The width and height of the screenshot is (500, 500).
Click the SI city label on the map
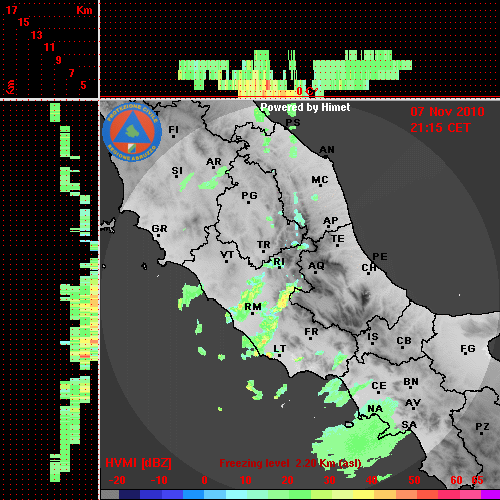177,171
